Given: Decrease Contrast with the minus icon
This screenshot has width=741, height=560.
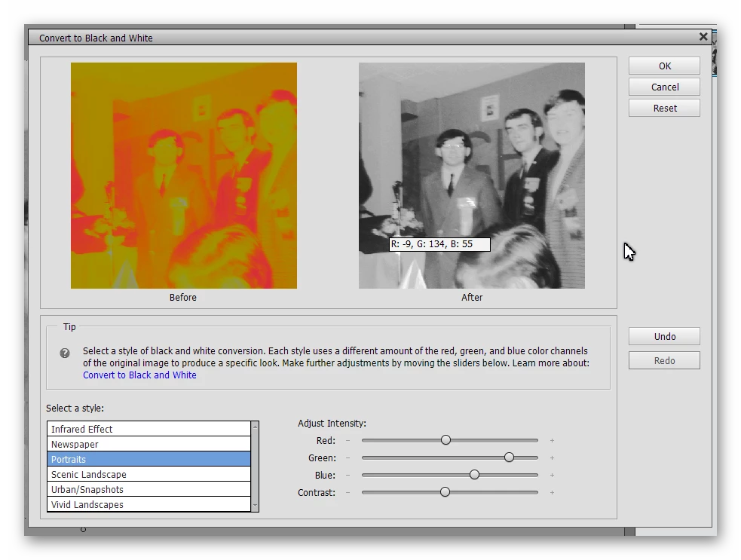Looking at the screenshot, I should click(348, 492).
